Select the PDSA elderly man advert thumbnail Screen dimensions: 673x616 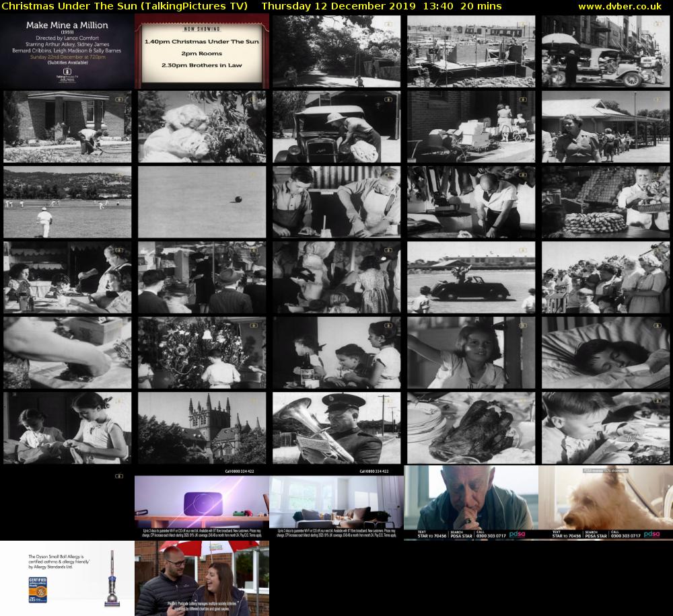click(471, 503)
